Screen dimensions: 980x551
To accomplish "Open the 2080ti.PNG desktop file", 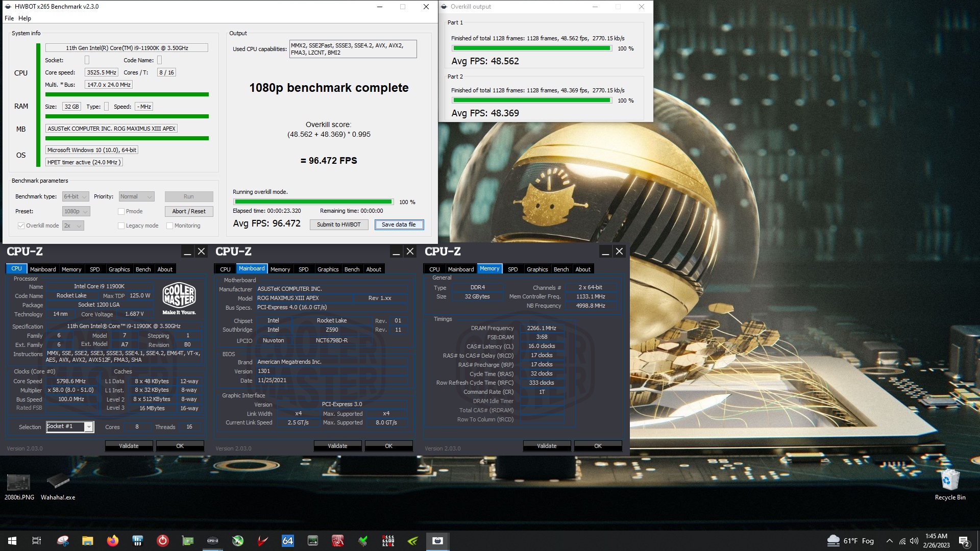I will pos(19,487).
